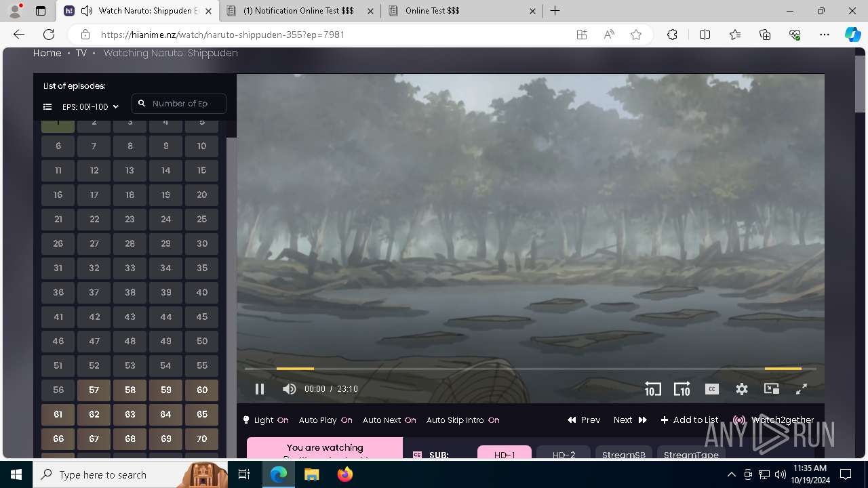
Task: Switch to Notification Online Test tab
Action: tap(300, 11)
